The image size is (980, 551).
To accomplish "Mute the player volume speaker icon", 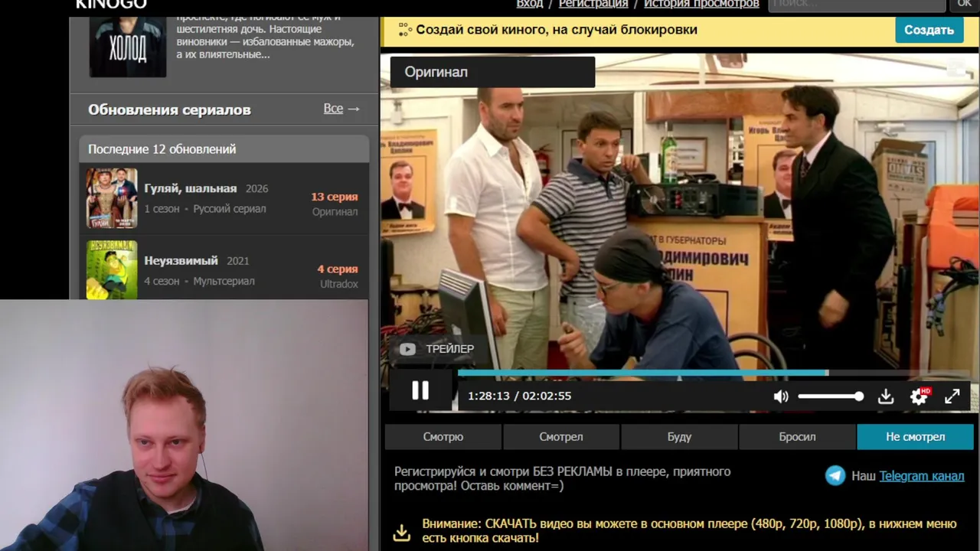I will tap(781, 396).
